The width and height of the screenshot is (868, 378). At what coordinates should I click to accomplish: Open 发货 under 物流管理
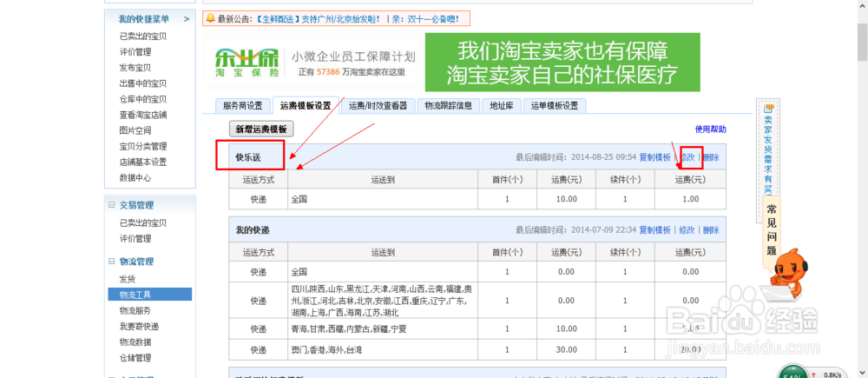tap(128, 279)
